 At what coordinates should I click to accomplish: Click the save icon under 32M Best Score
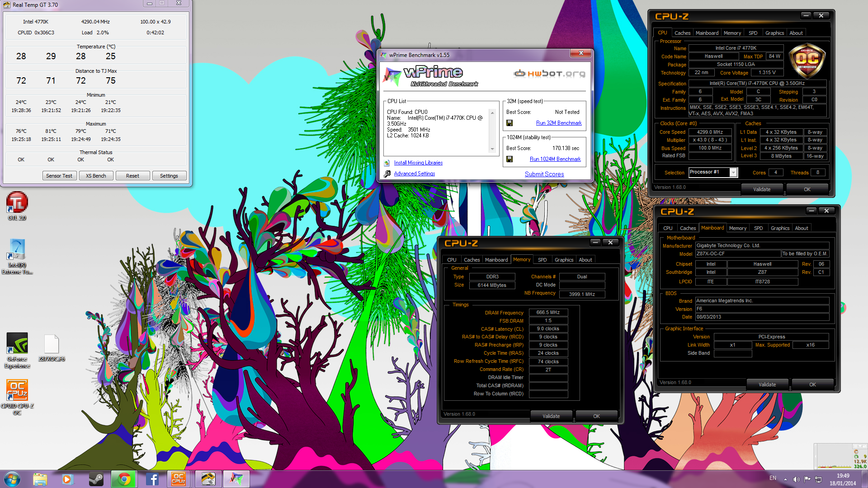tap(509, 123)
